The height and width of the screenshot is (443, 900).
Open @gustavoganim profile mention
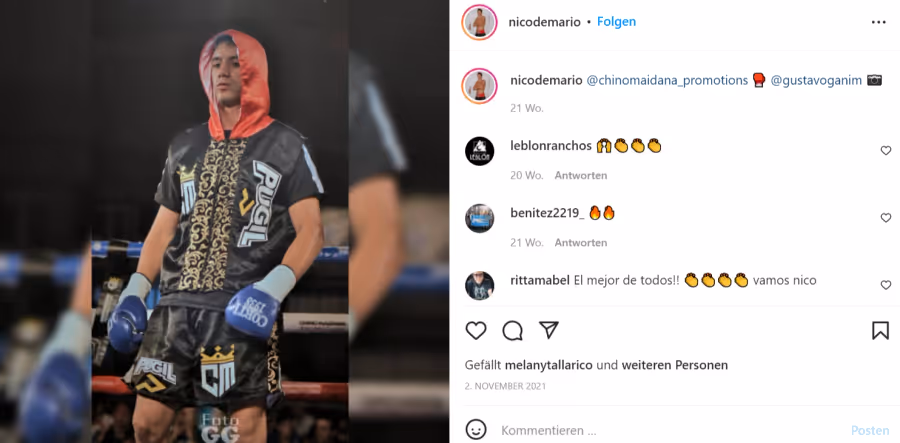point(816,80)
